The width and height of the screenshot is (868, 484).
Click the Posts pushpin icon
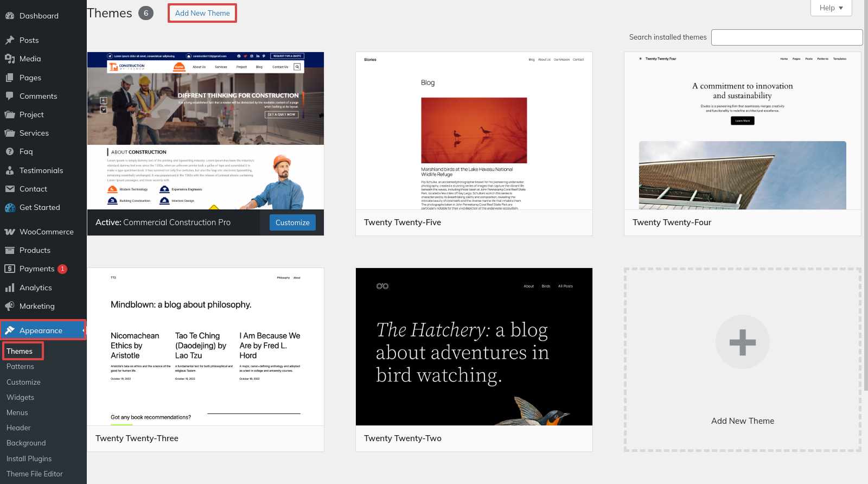(10, 40)
